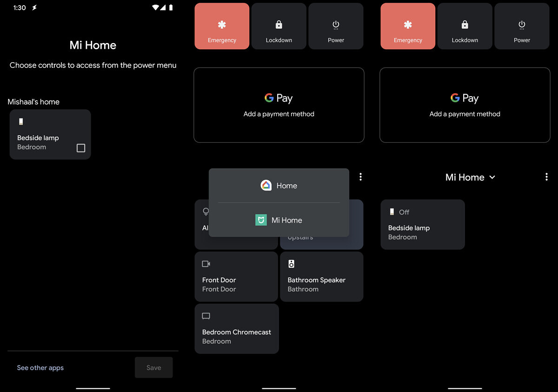Open the See other apps link
This screenshot has width=558, height=392.
[40, 368]
